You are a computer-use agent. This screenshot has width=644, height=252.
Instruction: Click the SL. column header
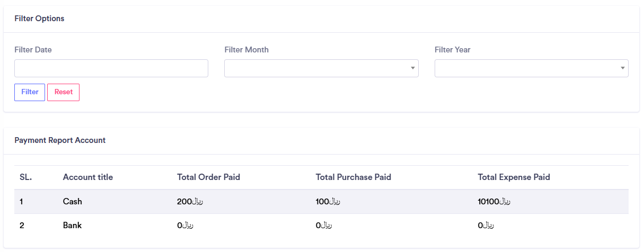pyautogui.click(x=25, y=177)
